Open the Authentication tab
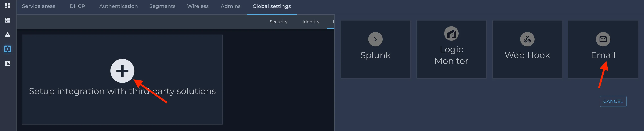This screenshot has height=131, width=644. [x=118, y=6]
